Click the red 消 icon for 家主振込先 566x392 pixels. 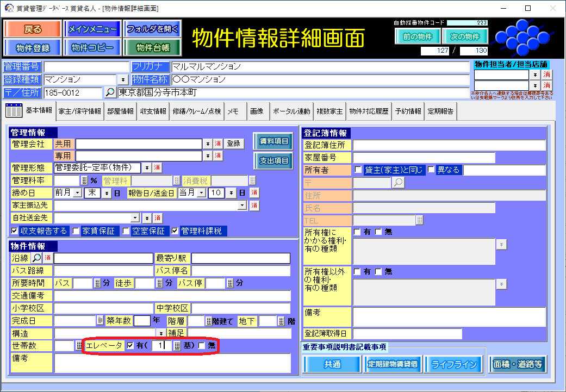(x=254, y=206)
